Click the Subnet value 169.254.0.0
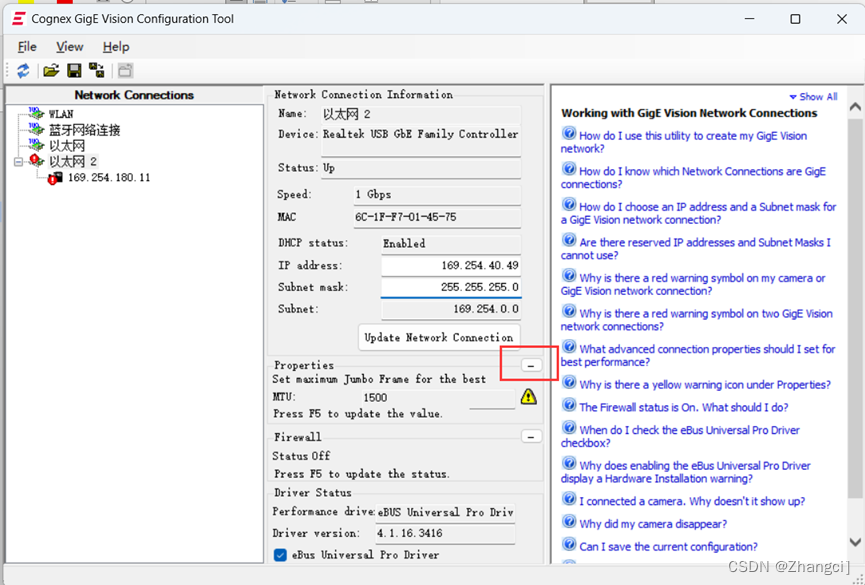The height and width of the screenshot is (585, 865). pos(451,309)
